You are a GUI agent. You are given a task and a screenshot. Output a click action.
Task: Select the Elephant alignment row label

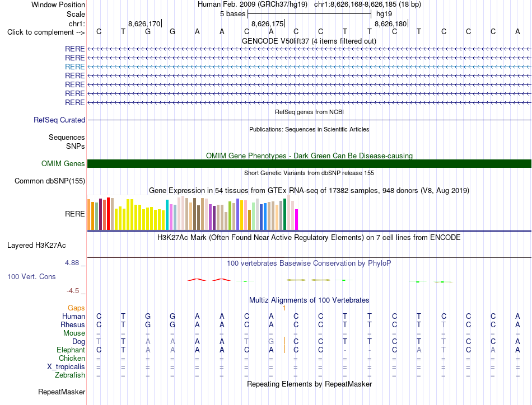click(x=71, y=350)
